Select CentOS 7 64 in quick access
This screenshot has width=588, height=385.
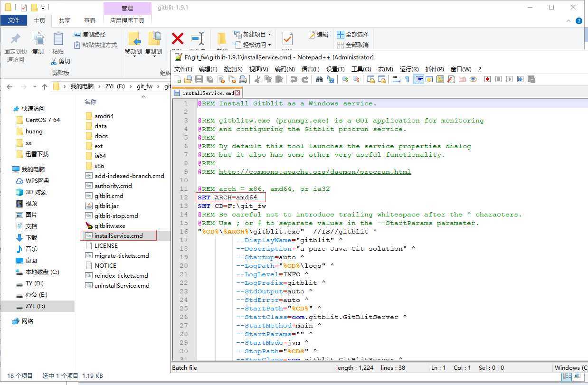click(x=38, y=120)
